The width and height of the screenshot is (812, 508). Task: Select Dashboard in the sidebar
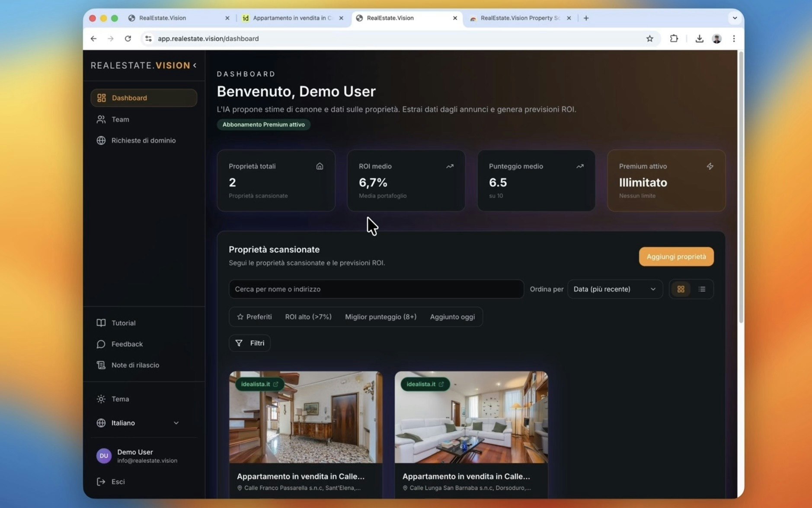pyautogui.click(x=129, y=98)
